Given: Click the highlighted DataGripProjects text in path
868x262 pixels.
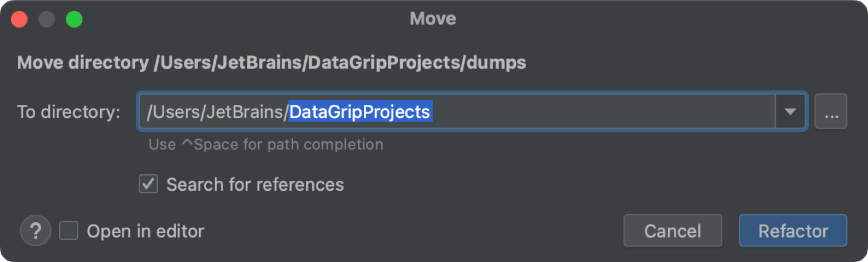Looking at the screenshot, I should pos(361,112).
